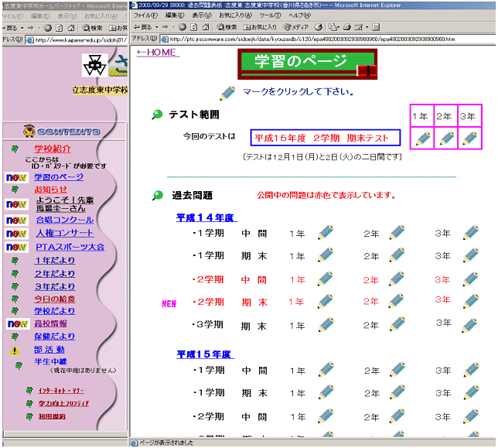
Task: Open the ファイル(F) menu
Action: coord(145,15)
